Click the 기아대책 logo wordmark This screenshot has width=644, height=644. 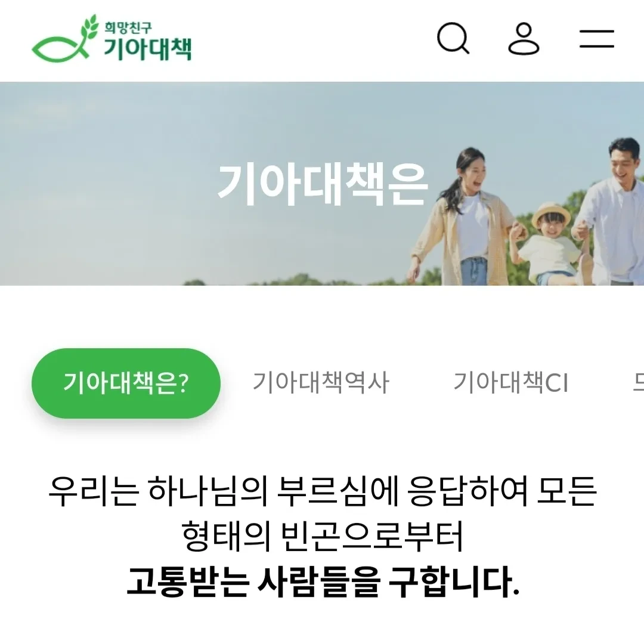click(x=147, y=49)
